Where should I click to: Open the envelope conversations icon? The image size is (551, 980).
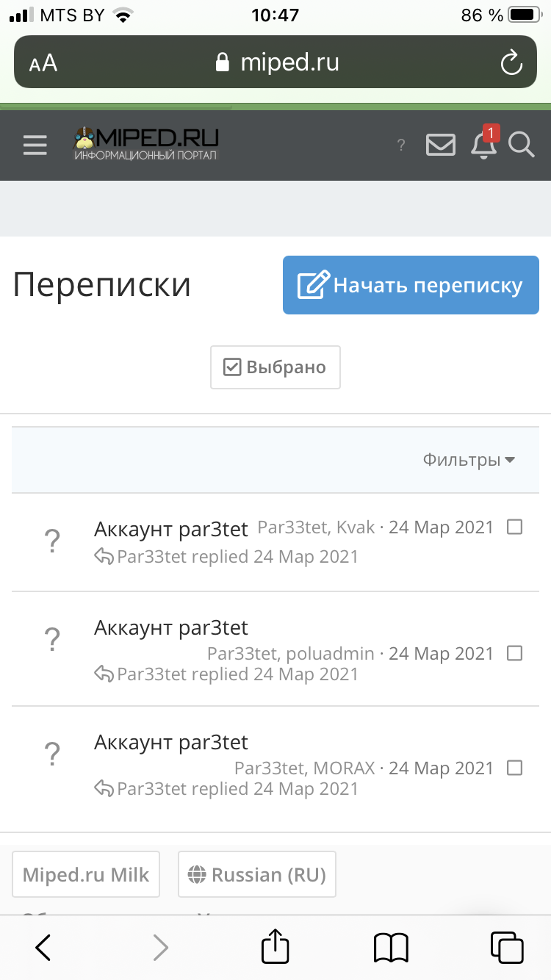[441, 145]
